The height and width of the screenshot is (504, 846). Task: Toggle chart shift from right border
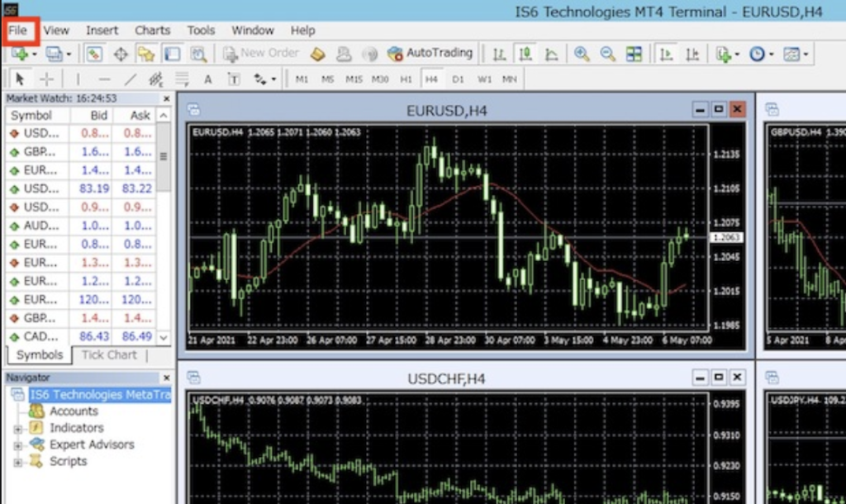pyautogui.click(x=692, y=54)
